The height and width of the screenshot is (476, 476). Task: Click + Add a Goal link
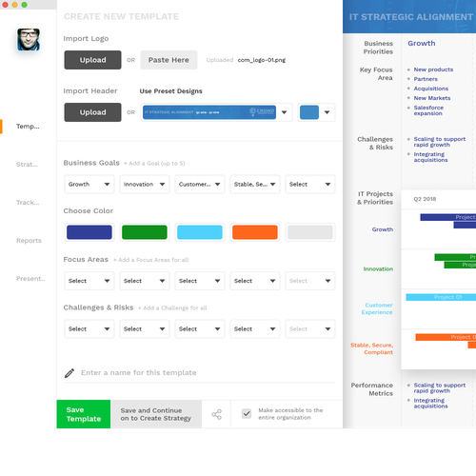[154, 164]
